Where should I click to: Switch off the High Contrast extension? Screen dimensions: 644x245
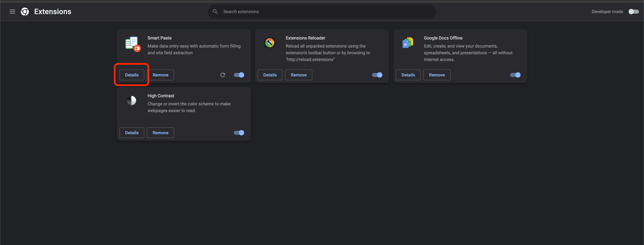click(x=239, y=133)
